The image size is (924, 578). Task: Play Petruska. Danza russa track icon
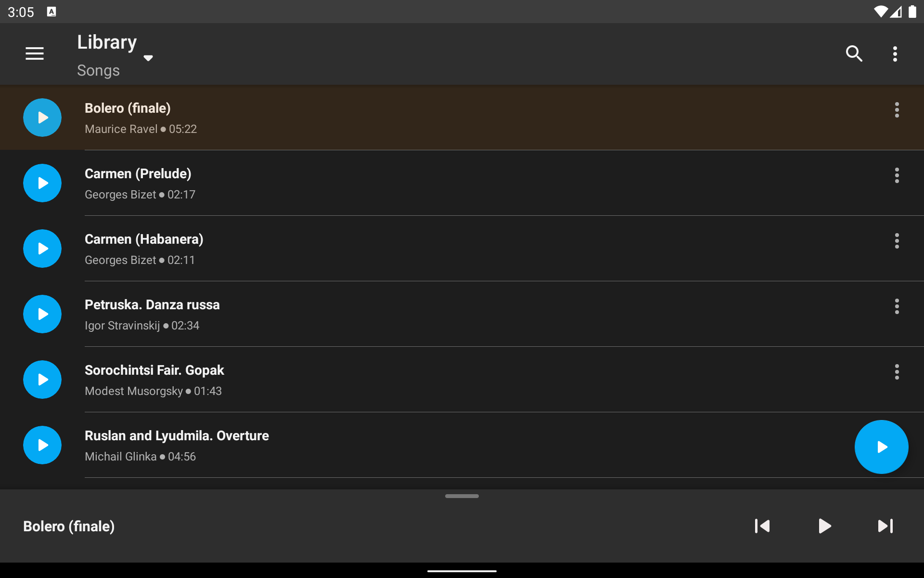click(x=42, y=314)
